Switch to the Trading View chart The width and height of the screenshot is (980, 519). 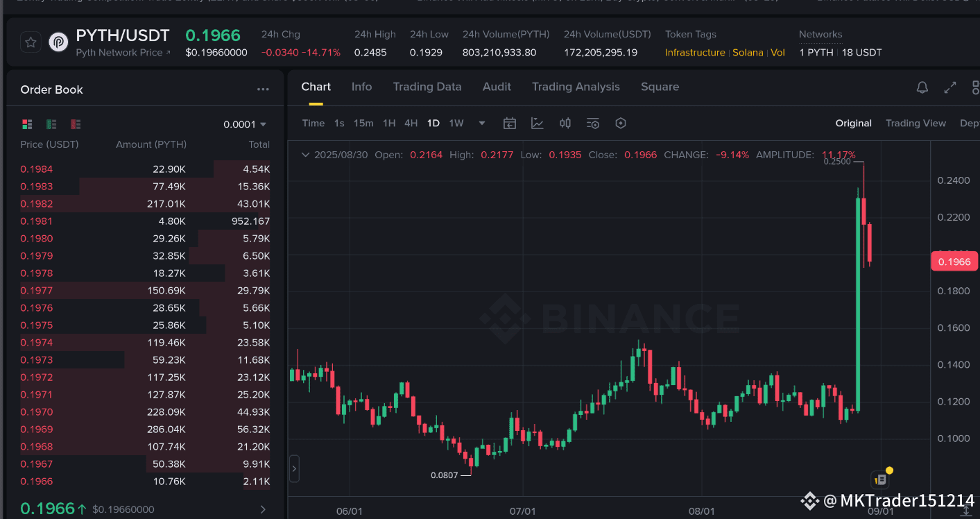tap(915, 124)
